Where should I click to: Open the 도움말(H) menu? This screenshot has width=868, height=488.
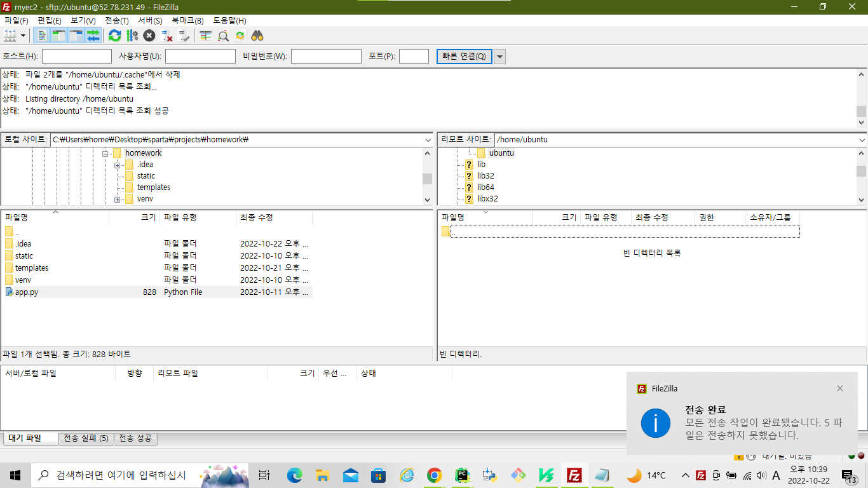click(x=229, y=20)
